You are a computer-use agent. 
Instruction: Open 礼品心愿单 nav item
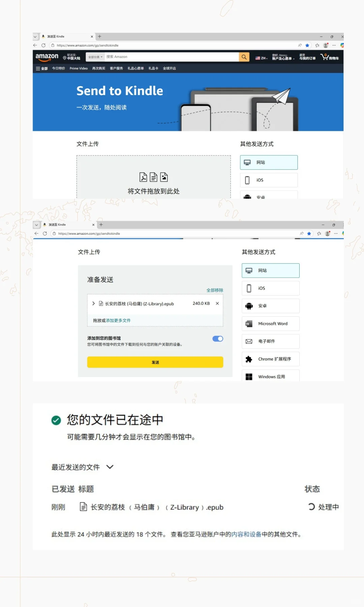[x=135, y=68]
